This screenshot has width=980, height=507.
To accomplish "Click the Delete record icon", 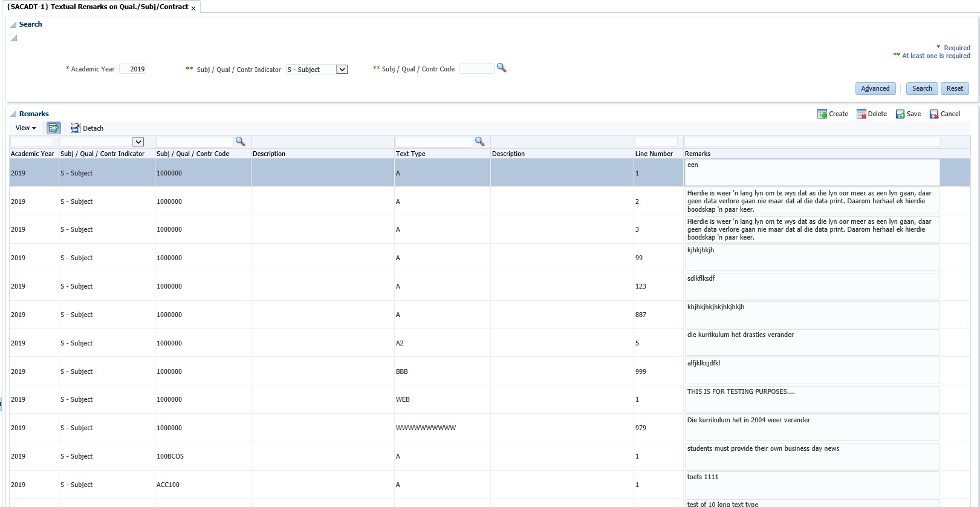I will coord(862,114).
